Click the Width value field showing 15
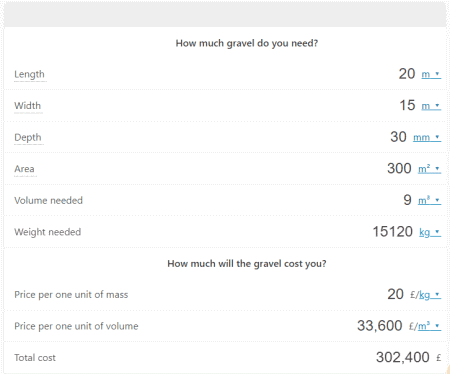 click(x=407, y=105)
